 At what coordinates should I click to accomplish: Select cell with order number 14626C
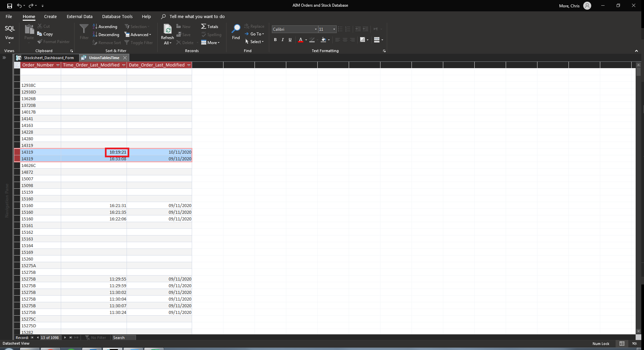41,165
